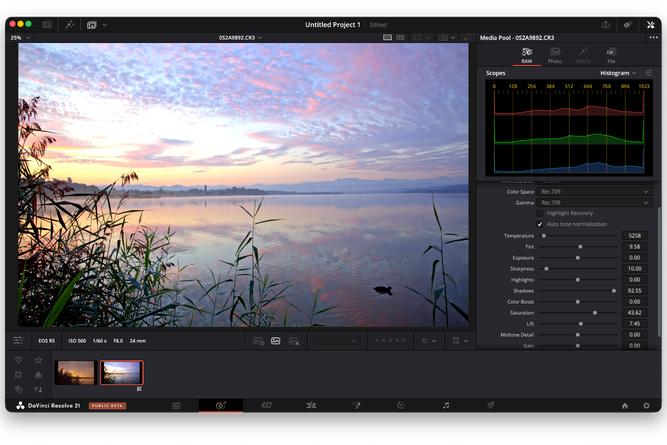Click the heart favorite icon
Viewport: 667px width, 445px height.
coord(18,360)
